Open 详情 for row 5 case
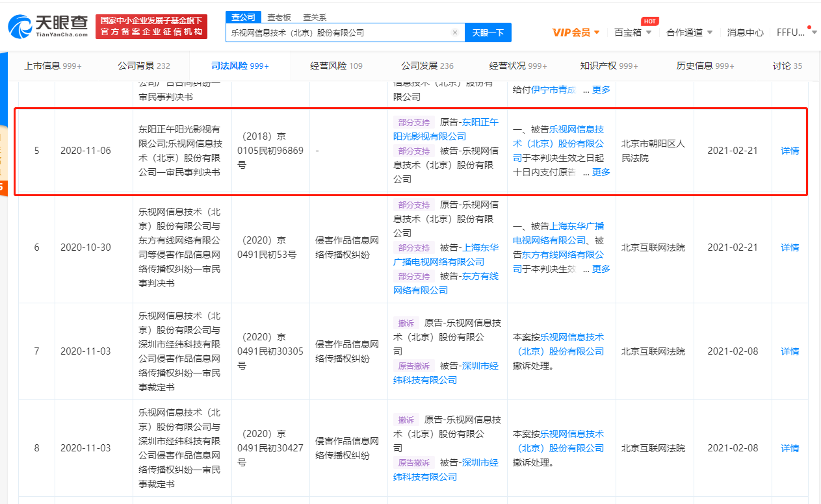 pyautogui.click(x=790, y=151)
